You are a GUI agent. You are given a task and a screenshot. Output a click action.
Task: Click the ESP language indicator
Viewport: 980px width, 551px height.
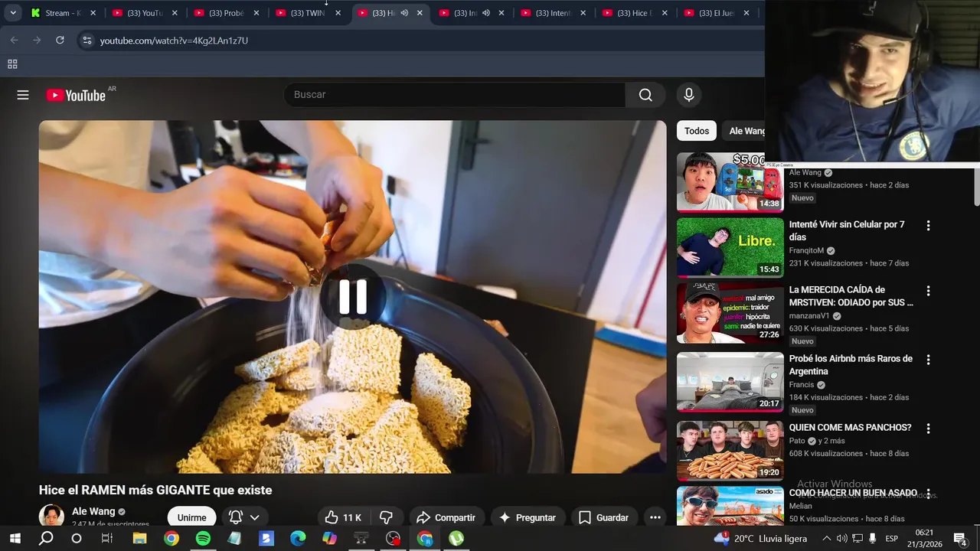pyautogui.click(x=891, y=539)
